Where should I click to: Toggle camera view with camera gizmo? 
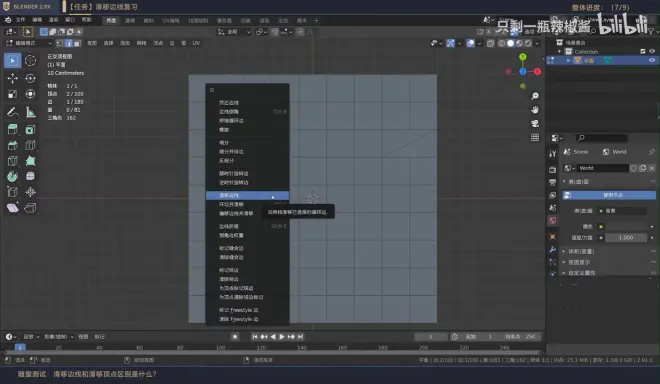pyautogui.click(x=535, y=124)
